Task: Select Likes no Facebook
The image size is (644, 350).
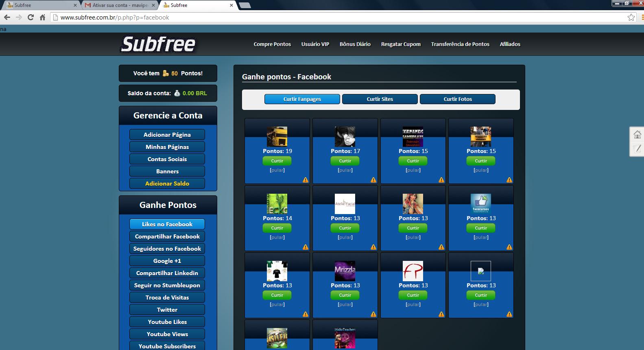Action: click(x=167, y=224)
